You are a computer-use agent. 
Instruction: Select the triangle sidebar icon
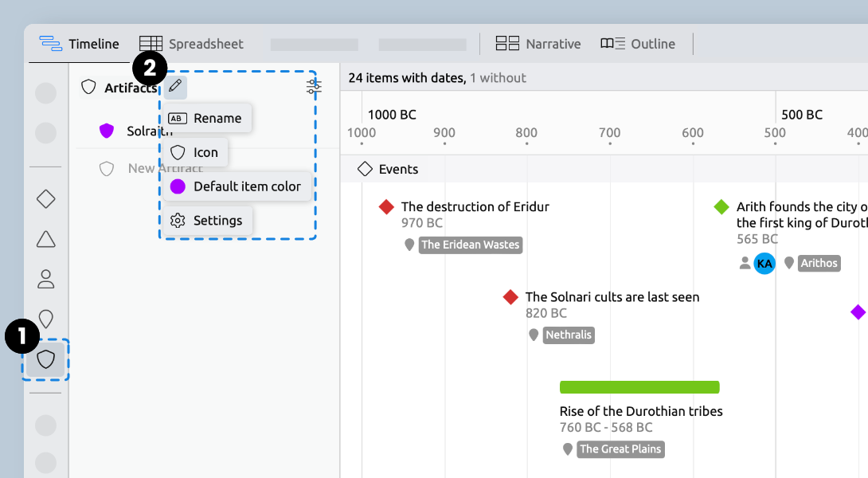[46, 239]
